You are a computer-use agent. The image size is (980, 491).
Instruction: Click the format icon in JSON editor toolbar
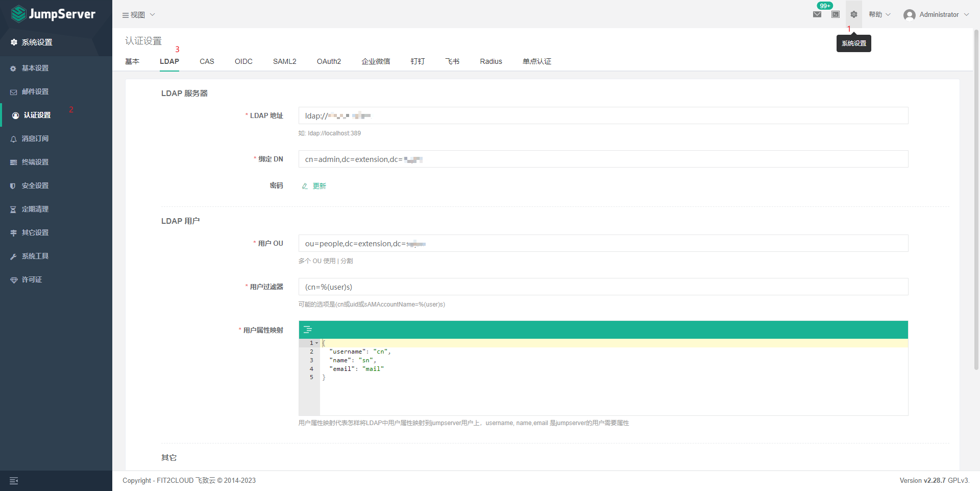pyautogui.click(x=308, y=330)
